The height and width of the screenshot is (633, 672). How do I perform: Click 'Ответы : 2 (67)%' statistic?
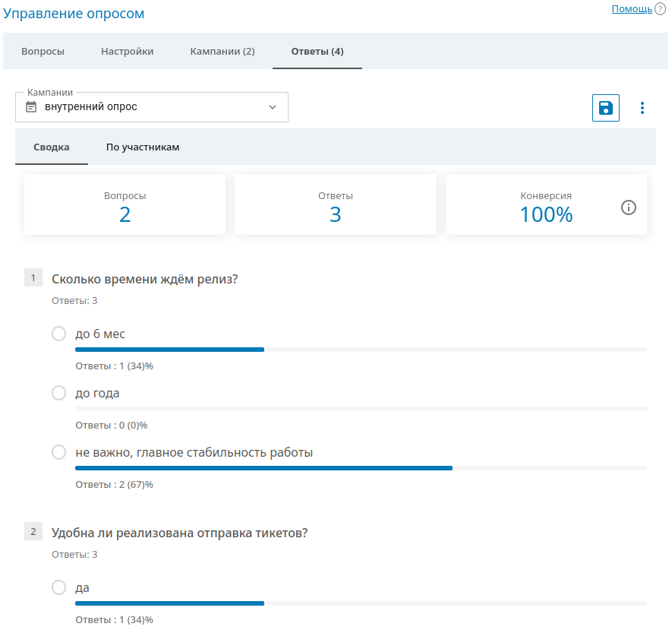click(x=115, y=485)
